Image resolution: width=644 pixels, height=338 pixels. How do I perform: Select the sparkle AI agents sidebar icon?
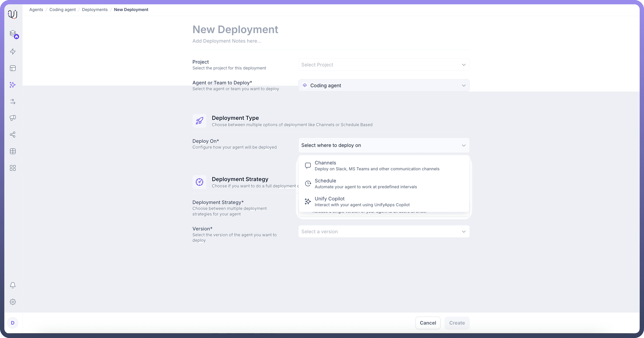13,85
